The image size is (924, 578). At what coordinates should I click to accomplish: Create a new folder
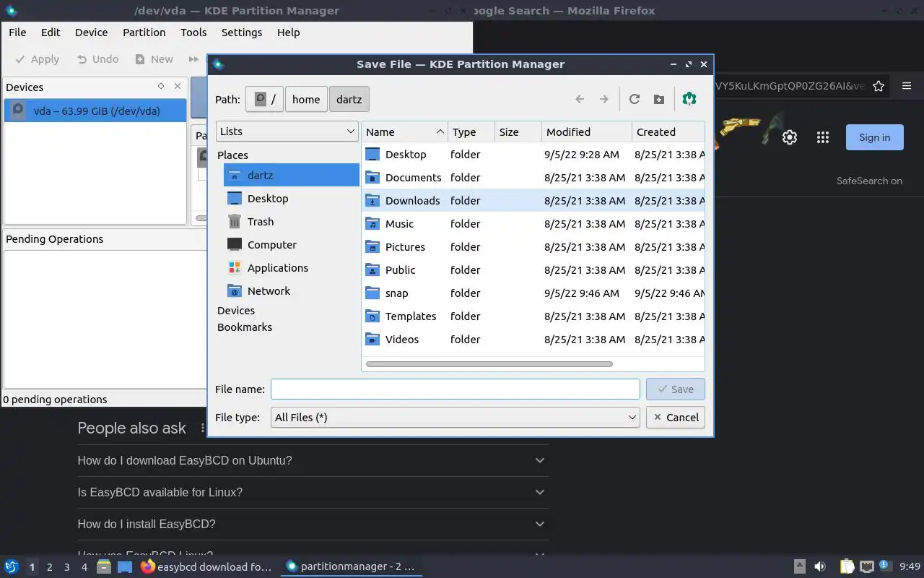(659, 99)
